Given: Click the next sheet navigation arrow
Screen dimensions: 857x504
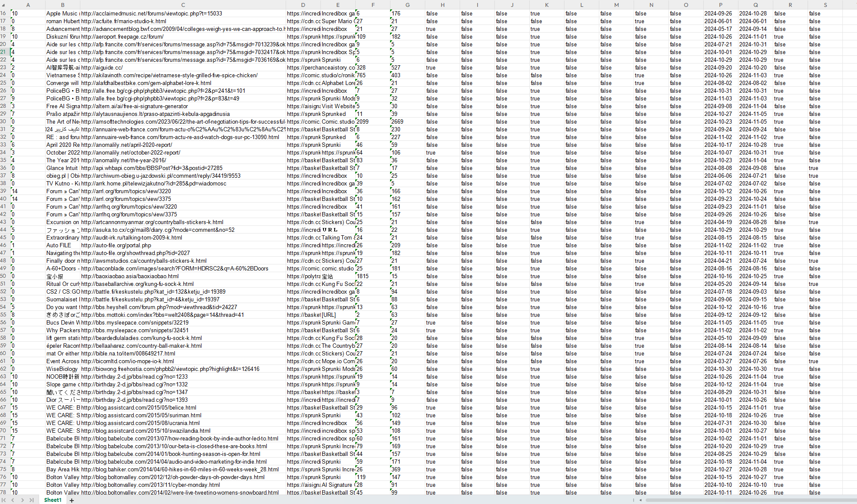Looking at the screenshot, I should click(22, 500).
